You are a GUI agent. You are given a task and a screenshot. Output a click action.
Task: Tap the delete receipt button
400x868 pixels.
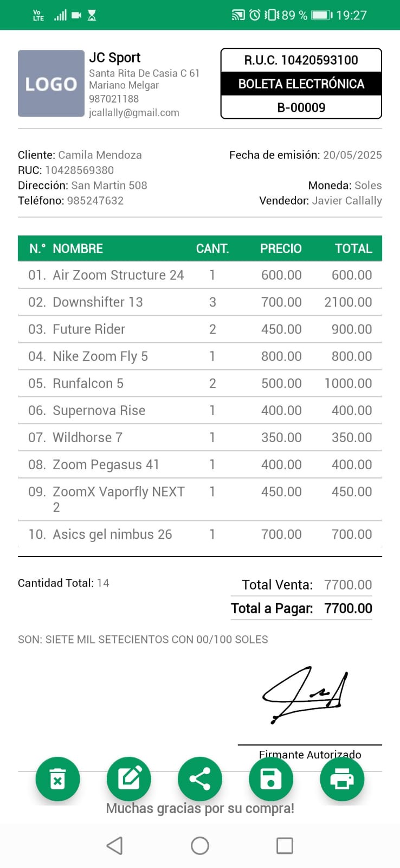click(x=57, y=779)
